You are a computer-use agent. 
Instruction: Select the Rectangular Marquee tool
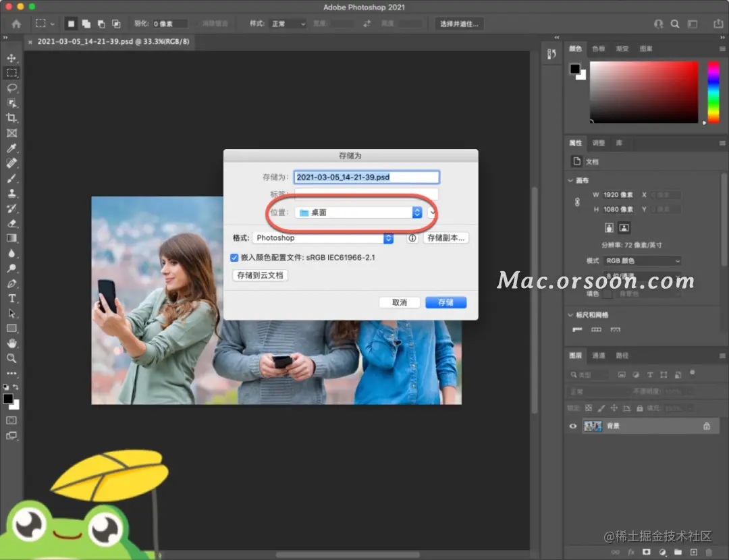coord(11,73)
